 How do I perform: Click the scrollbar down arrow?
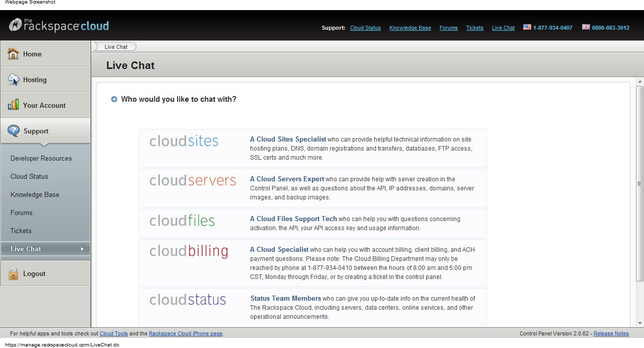click(640, 323)
